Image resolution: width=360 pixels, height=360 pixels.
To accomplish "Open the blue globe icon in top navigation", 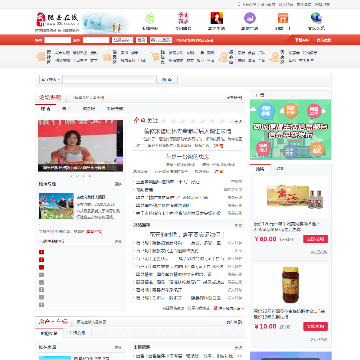I will (x=316, y=18).
